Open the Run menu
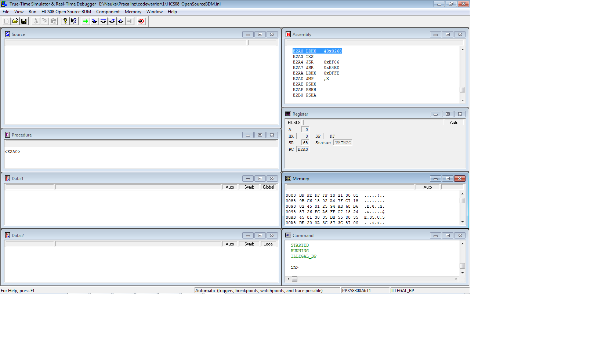 32,12
